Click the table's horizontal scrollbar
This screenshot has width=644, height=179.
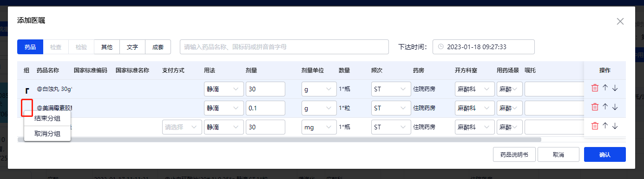(x=279, y=139)
